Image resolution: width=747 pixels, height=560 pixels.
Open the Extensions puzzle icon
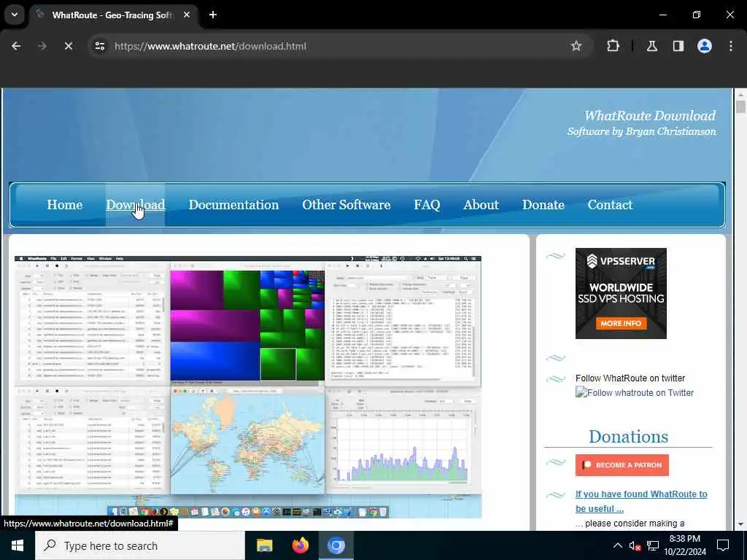[x=613, y=46]
